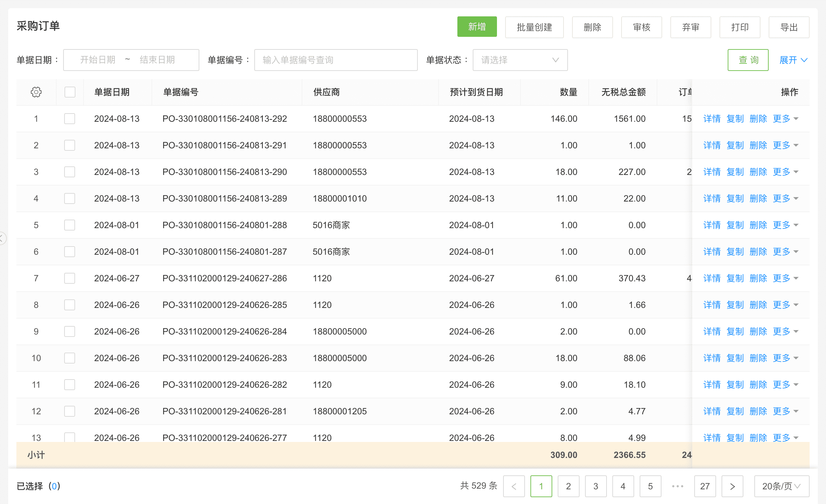Viewport: 826px width, 504px height.
Task: View 详情 of row 4 order 289
Action: (x=712, y=198)
